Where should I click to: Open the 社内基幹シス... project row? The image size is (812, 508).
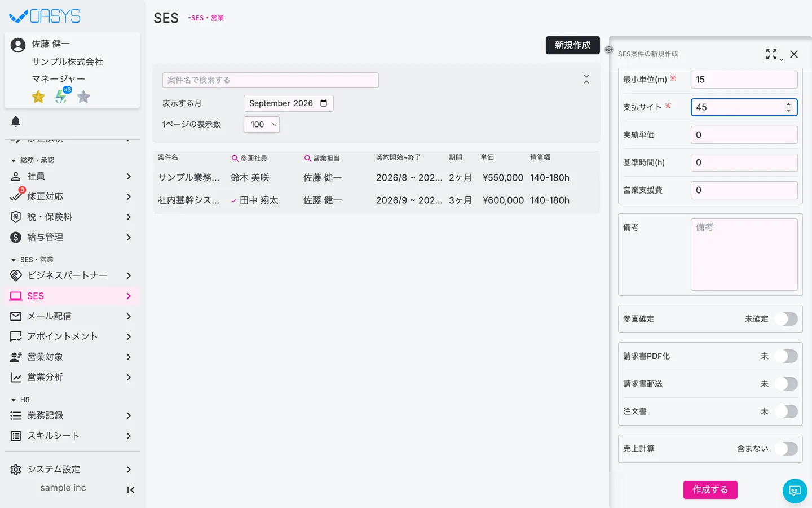click(377, 200)
